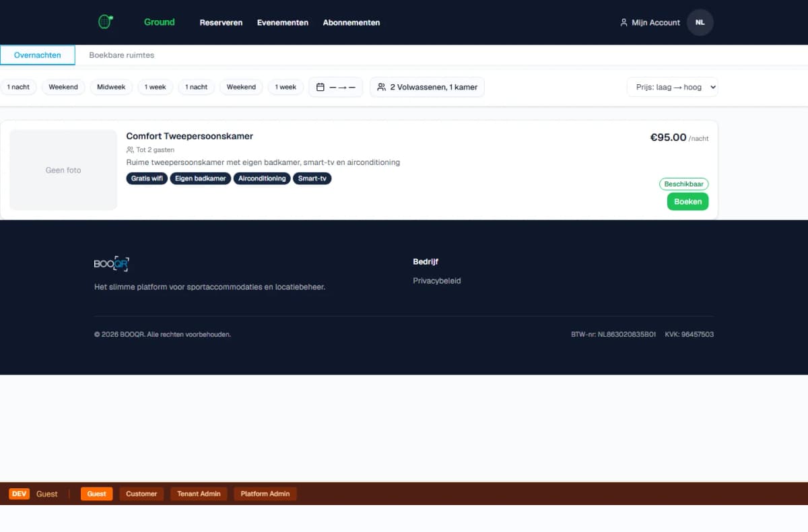Image resolution: width=808 pixels, height=532 pixels.
Task: Click the room description about smart-tv en airconditioning
Action: pyautogui.click(x=263, y=162)
